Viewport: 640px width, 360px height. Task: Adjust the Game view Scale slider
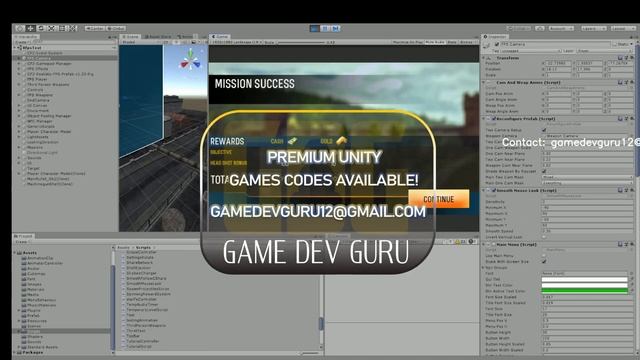tap(301, 42)
